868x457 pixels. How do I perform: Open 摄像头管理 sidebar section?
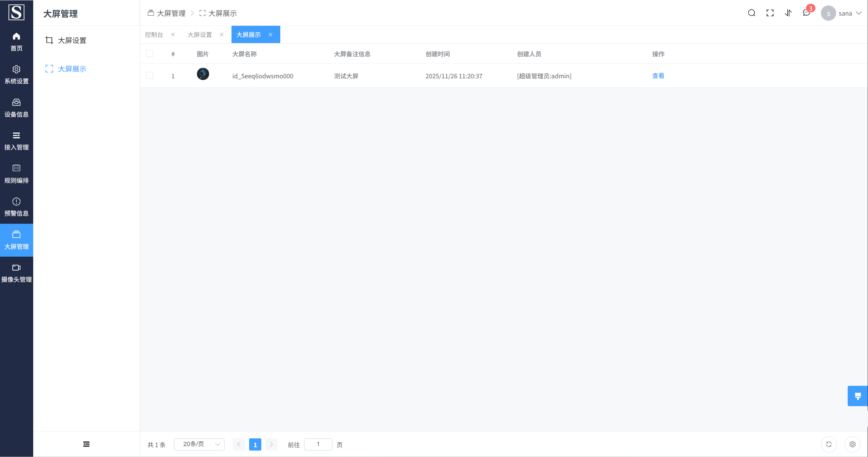tap(16, 273)
